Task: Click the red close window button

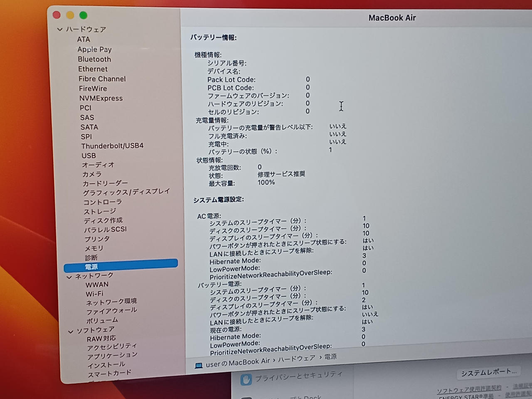Action: click(x=57, y=15)
